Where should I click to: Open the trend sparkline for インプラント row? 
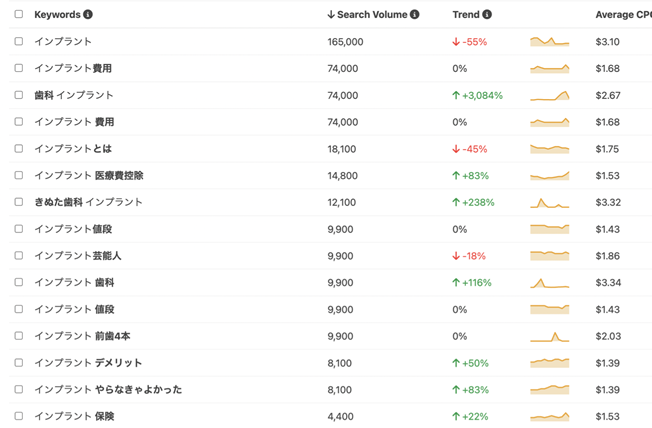click(x=549, y=42)
